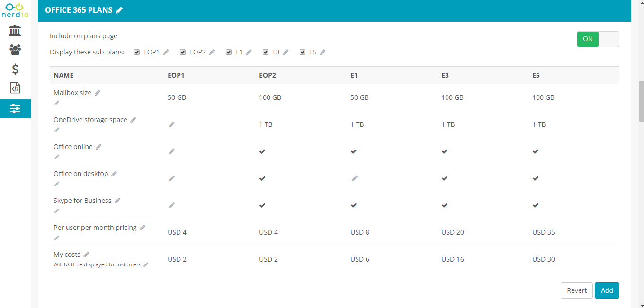Click the Nerdio logo
Screen dimensions: 644x308
pyautogui.click(x=15, y=9)
